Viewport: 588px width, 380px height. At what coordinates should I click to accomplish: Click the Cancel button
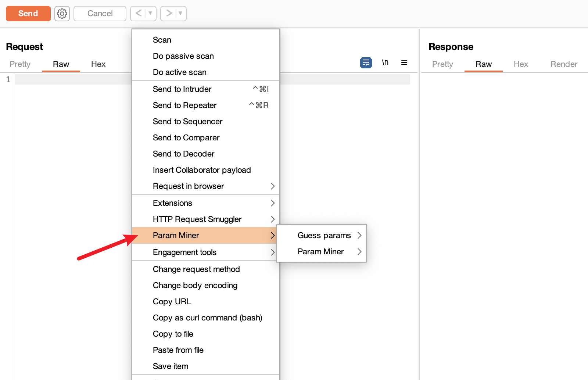(x=100, y=14)
